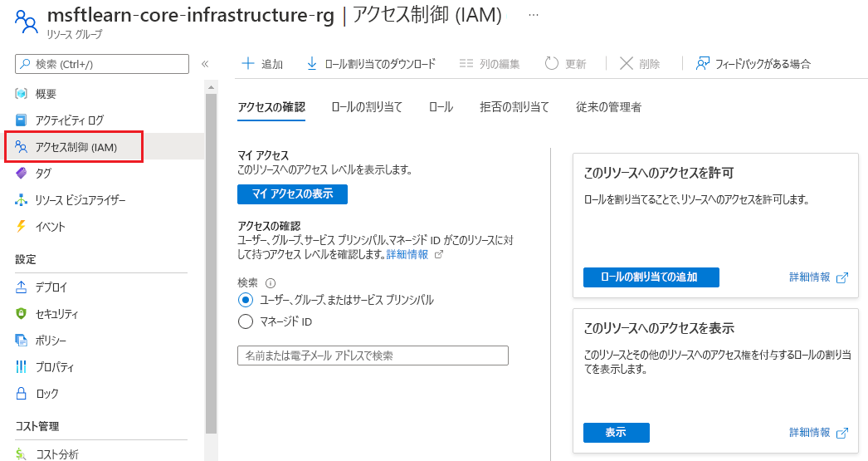
Task: Open セキュリティ settings
Action: pos(56,314)
